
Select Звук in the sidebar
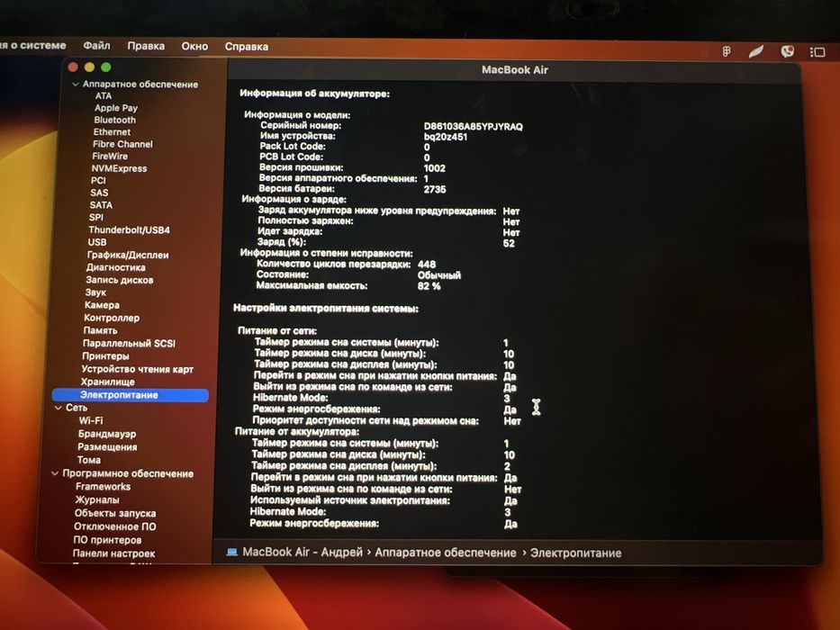(95, 292)
